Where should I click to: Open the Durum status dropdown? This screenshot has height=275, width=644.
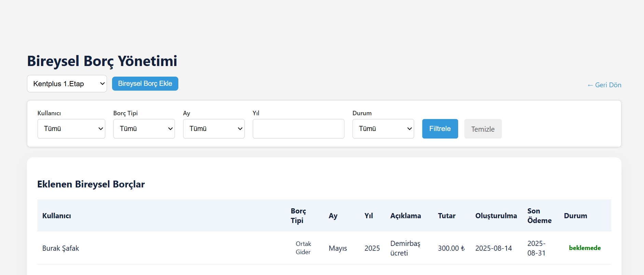click(383, 129)
